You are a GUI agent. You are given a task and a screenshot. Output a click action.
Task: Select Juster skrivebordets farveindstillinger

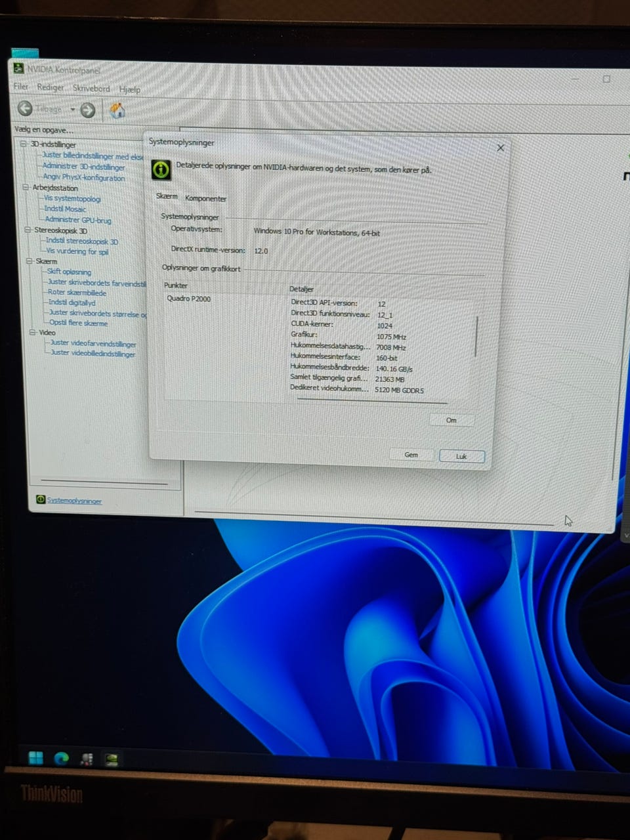pyautogui.click(x=97, y=283)
